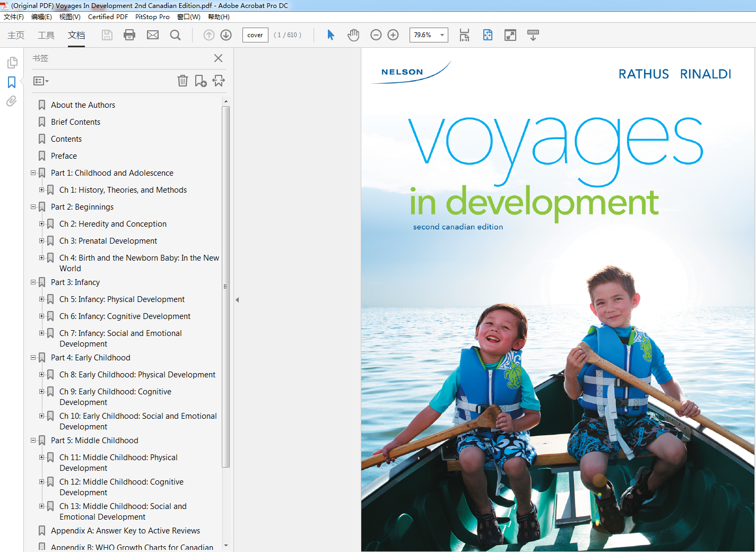Open the Attachments paperclip panel
Screen dimensions: 756x552
tap(12, 101)
